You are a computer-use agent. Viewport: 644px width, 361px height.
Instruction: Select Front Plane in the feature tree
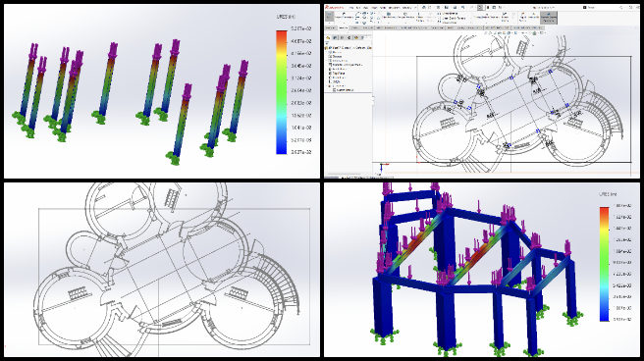click(x=339, y=69)
